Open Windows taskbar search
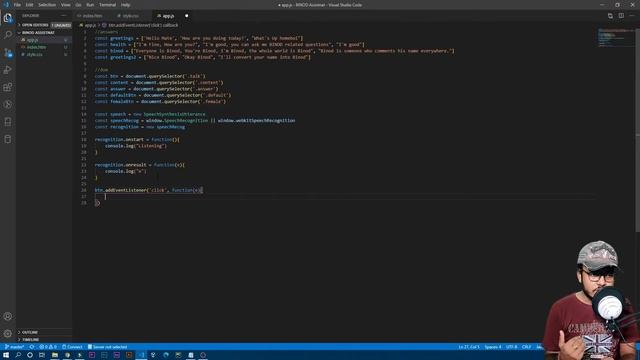This screenshot has width=640, height=360. 18,355
